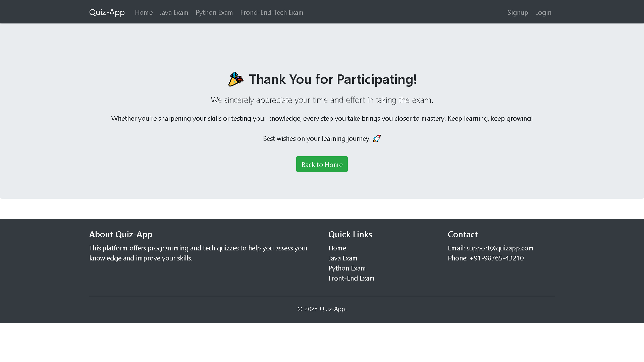
Task: Open the footer Front-End Exam link
Action: tap(351, 278)
